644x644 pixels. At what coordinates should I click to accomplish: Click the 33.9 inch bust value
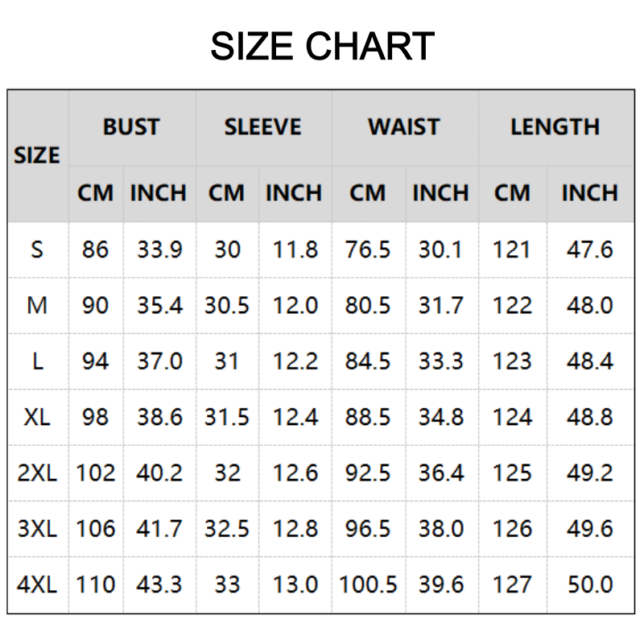(159, 250)
